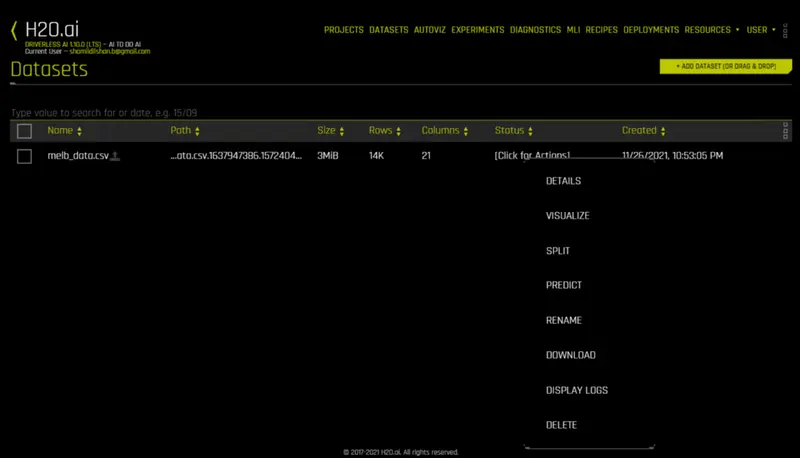The width and height of the screenshot is (800, 458).
Task: Toggle select-all datasets checkbox in header
Action: pos(24,131)
